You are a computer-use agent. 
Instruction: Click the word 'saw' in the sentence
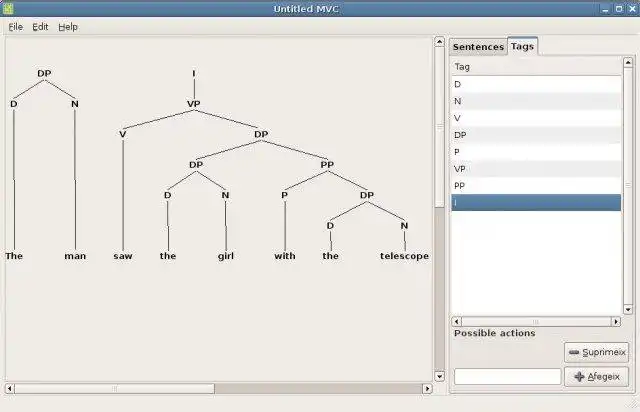pyautogui.click(x=123, y=256)
